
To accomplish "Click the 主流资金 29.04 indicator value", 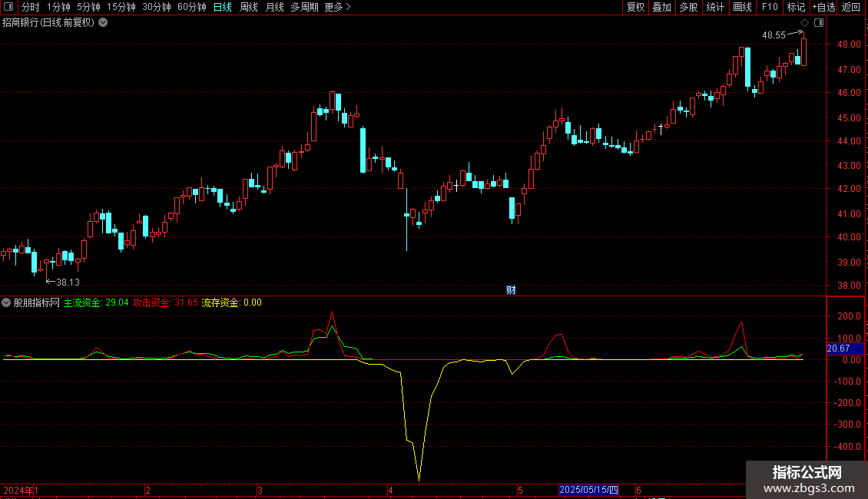I will pos(96,302).
